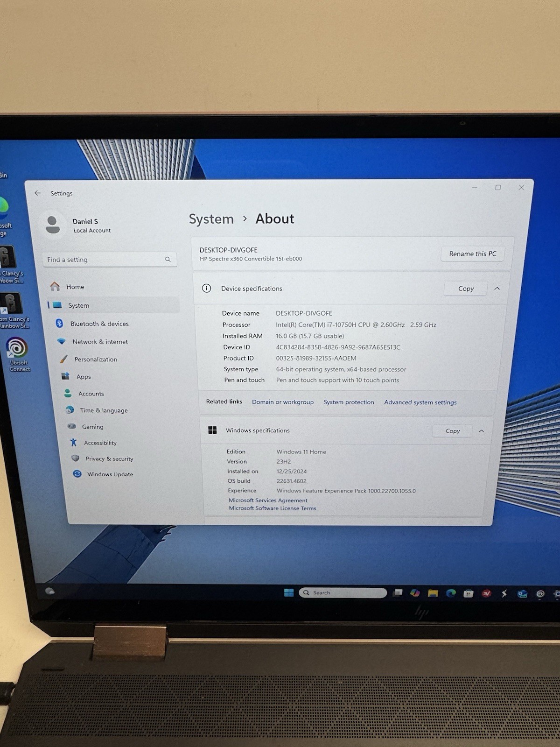Select the Ubisoft Connect desktop shortcut
This screenshot has width=560, height=747.
(18, 354)
